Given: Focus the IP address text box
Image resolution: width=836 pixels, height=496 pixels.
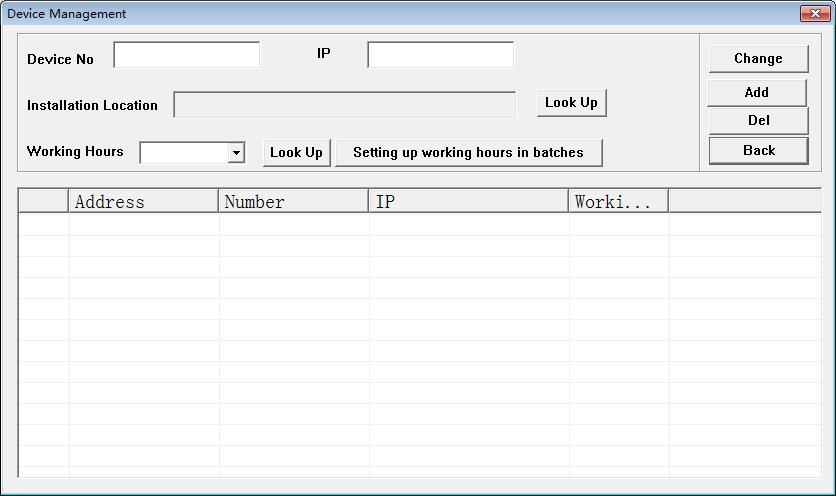Looking at the screenshot, I should pos(440,55).
